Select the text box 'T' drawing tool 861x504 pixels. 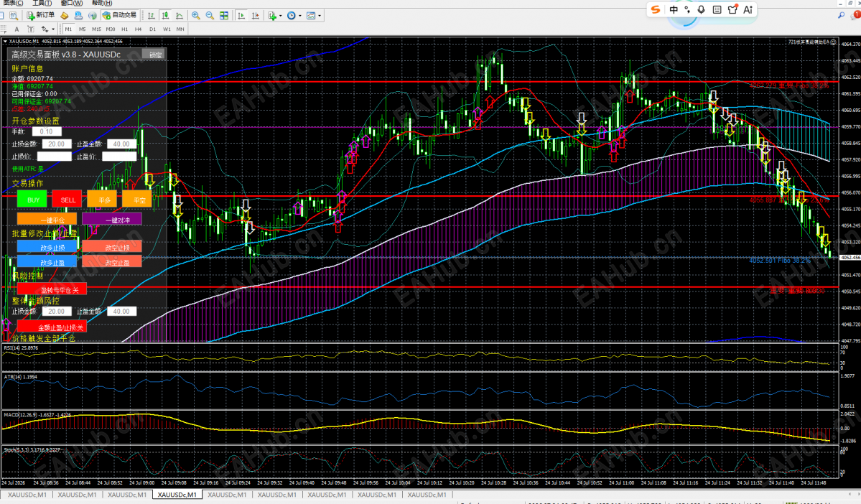coord(31,29)
